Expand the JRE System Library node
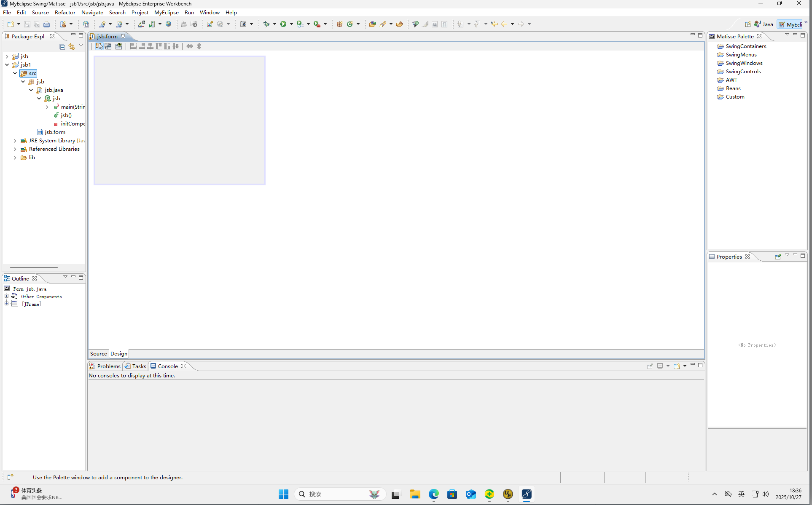Screen dimensions: 812x505 (x=15, y=141)
